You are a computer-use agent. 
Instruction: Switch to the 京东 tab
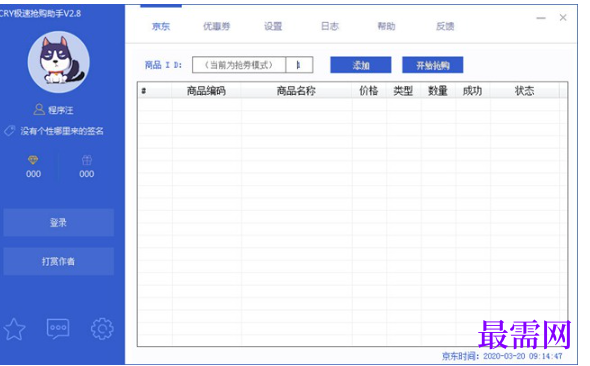(x=161, y=26)
